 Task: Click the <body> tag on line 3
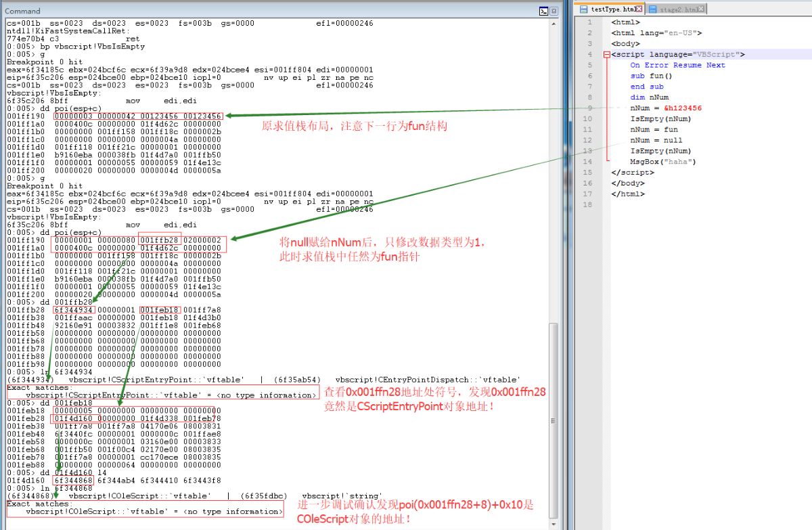click(625, 43)
